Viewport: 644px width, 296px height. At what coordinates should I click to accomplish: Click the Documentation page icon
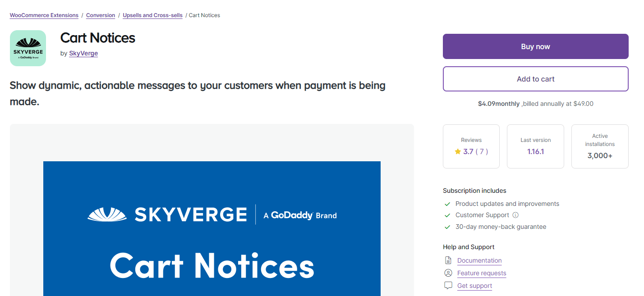448,260
